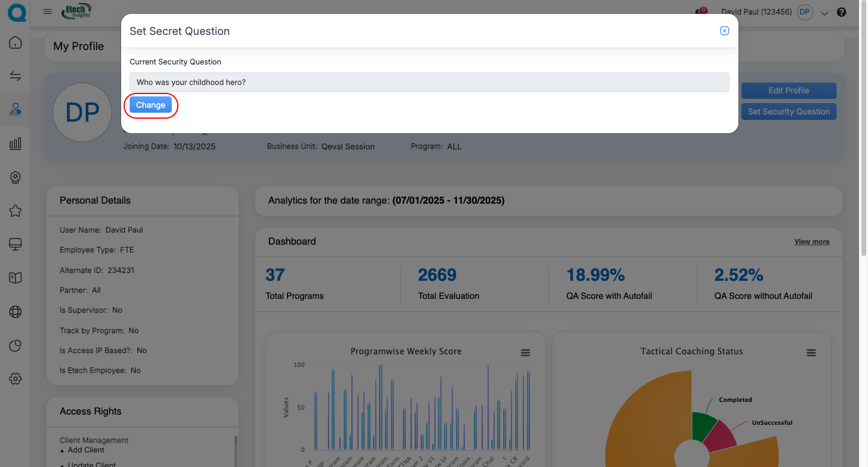The width and height of the screenshot is (868, 467).
Task: Click the Access Rights list scrollbar
Action: (236, 449)
